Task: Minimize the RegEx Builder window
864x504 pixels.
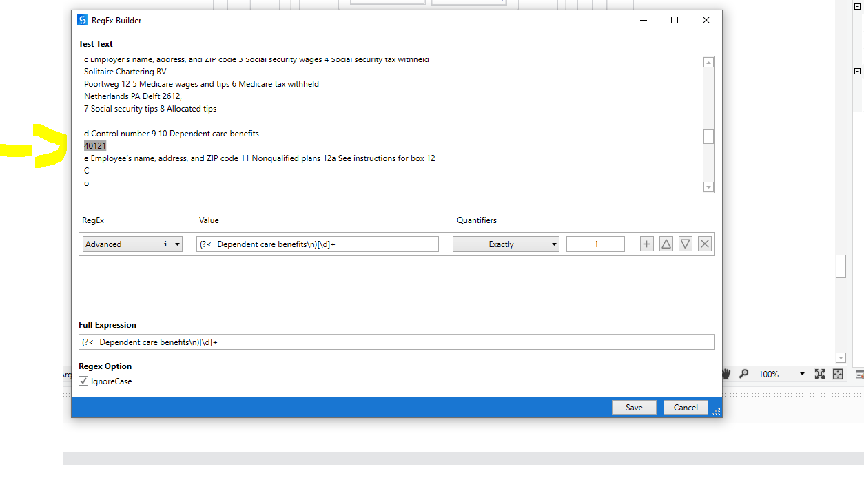Action: (643, 20)
